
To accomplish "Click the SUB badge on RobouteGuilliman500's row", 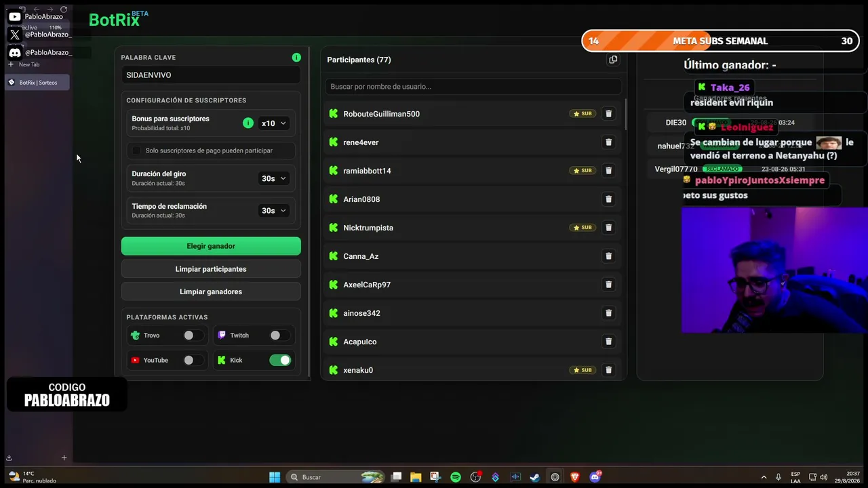I will pyautogui.click(x=583, y=114).
